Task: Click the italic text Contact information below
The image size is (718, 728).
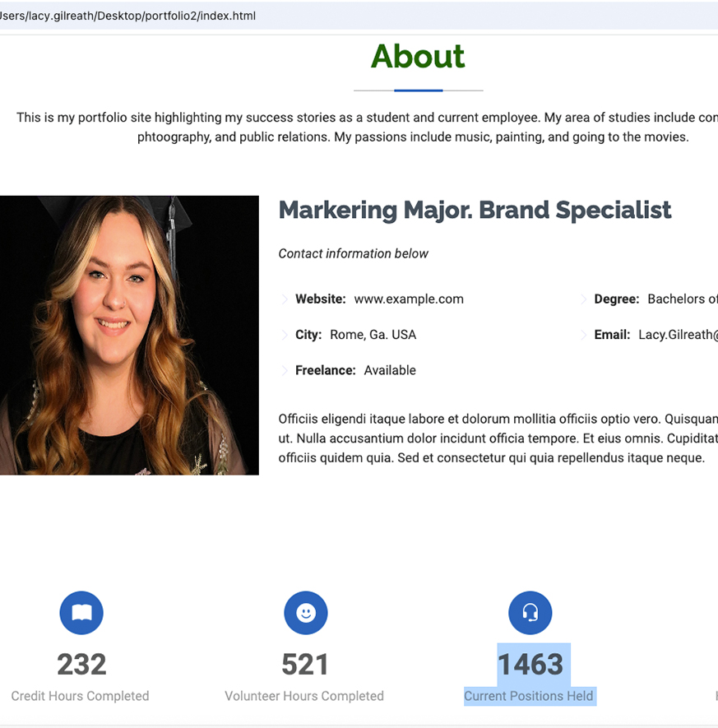Action: (353, 253)
